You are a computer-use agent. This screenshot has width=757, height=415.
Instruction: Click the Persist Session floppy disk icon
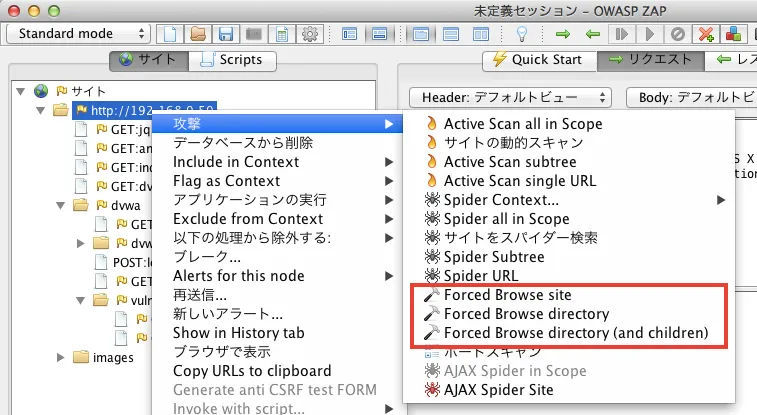(225, 34)
